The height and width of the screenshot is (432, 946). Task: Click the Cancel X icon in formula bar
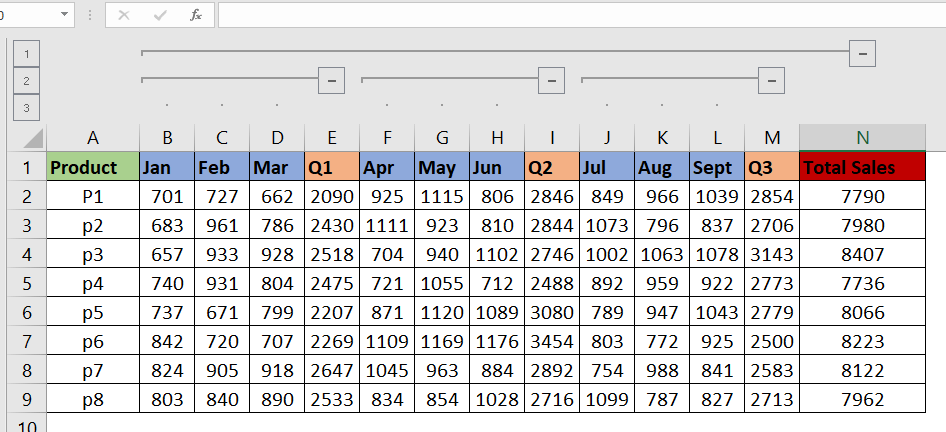click(124, 15)
